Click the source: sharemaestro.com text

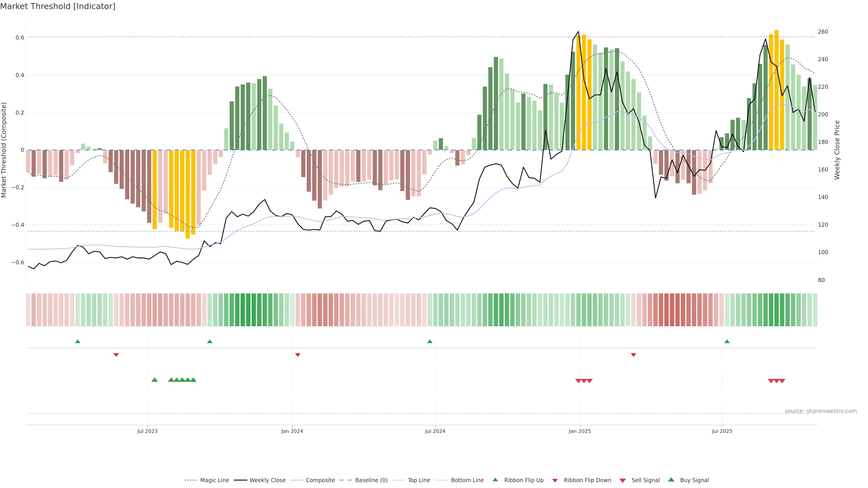pos(821,411)
